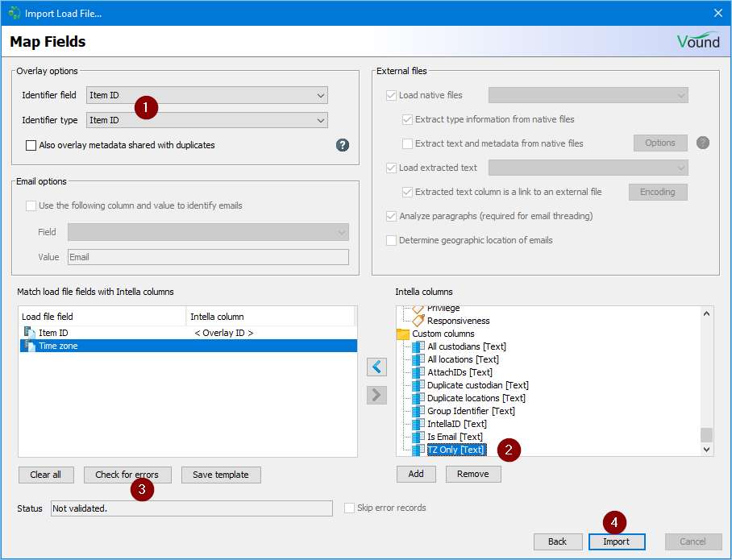Enable overlay metadata shared with duplicates
The height and width of the screenshot is (560, 732).
click(x=31, y=145)
